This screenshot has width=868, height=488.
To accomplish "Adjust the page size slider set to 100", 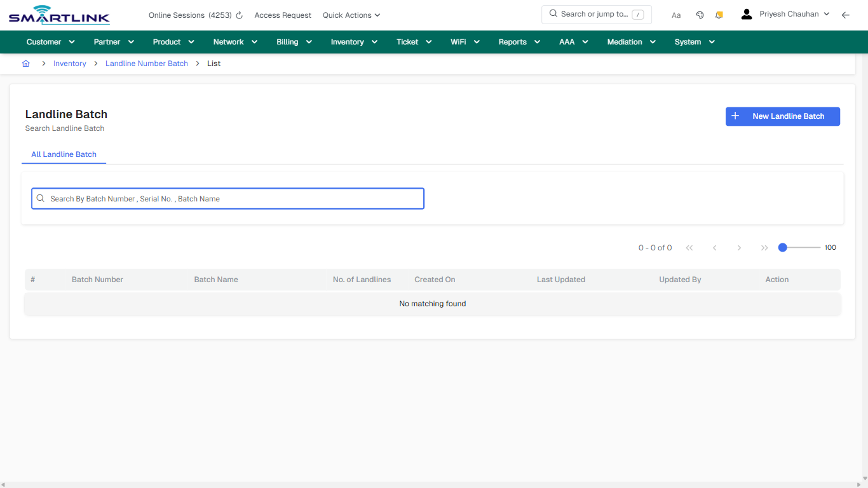I will tap(782, 247).
